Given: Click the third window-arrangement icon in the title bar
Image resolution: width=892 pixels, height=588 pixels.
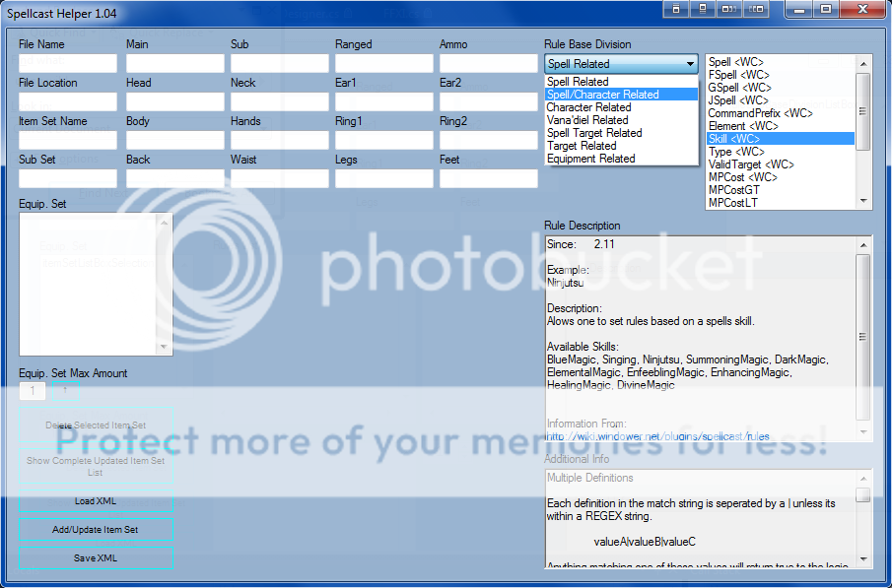Looking at the screenshot, I should point(728,9).
